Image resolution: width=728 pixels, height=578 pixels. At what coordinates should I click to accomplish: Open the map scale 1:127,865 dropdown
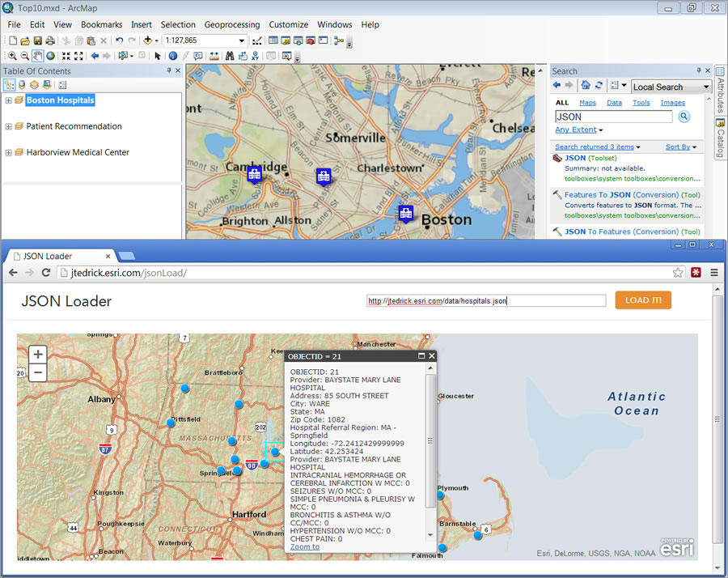(241, 41)
